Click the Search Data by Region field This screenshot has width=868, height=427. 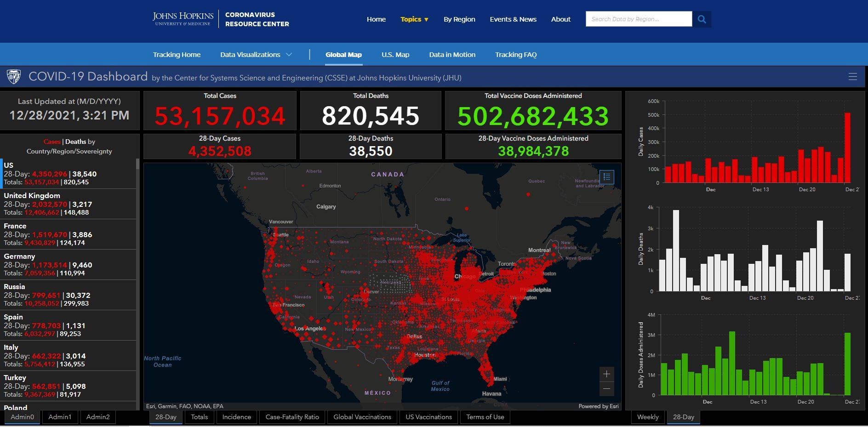point(638,19)
